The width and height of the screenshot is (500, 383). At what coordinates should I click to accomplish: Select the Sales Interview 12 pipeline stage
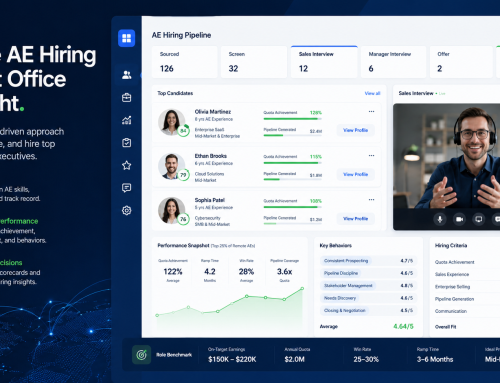(324, 62)
